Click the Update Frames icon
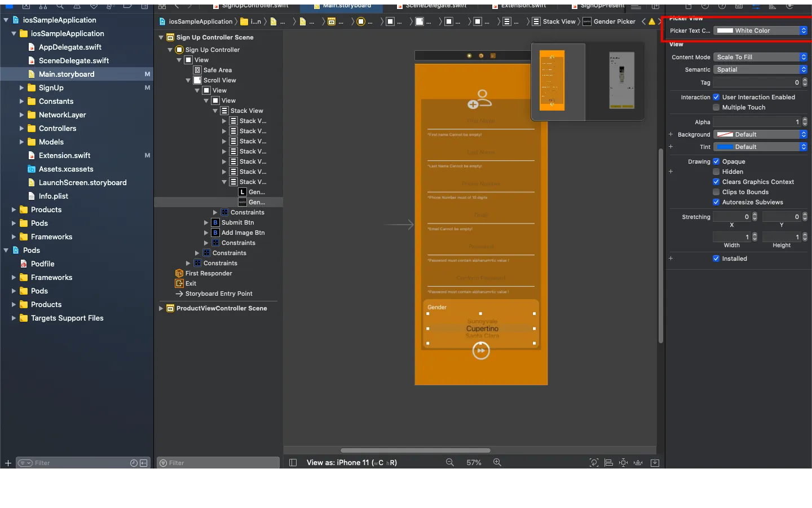812x508 pixels. tap(594, 462)
